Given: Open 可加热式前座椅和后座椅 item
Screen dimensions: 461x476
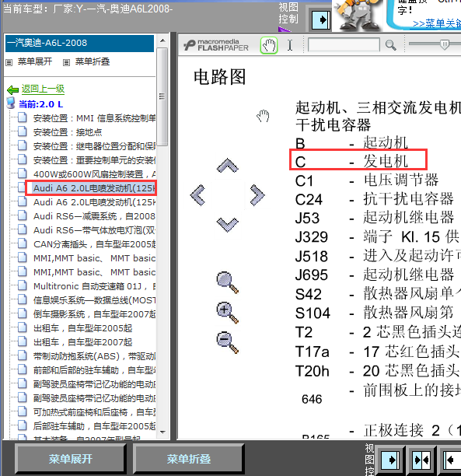Looking at the screenshot, I should tap(94, 412).
